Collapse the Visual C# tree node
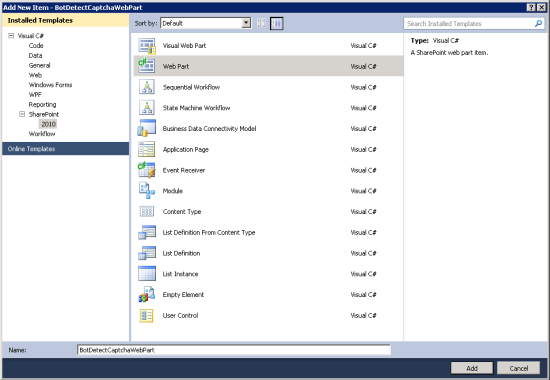This screenshot has width=550, height=380. 11,35
